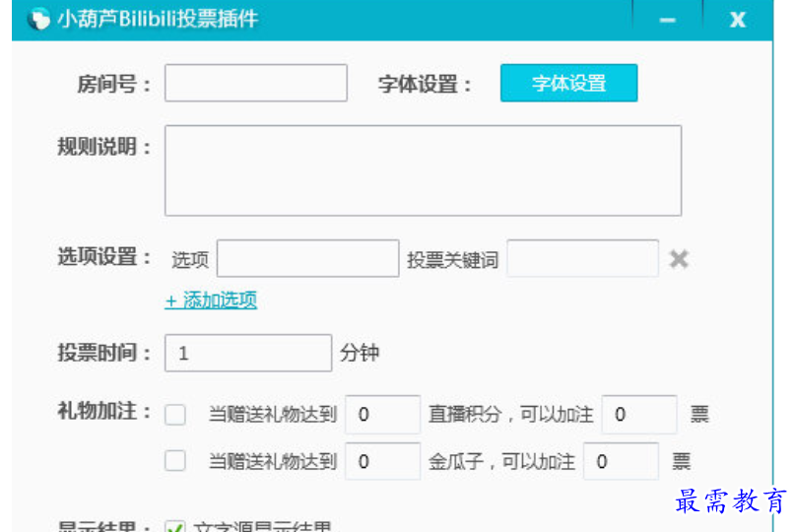The width and height of the screenshot is (795, 532).
Task: Click the 金瓜子 bonus votes field
Action: (621, 461)
